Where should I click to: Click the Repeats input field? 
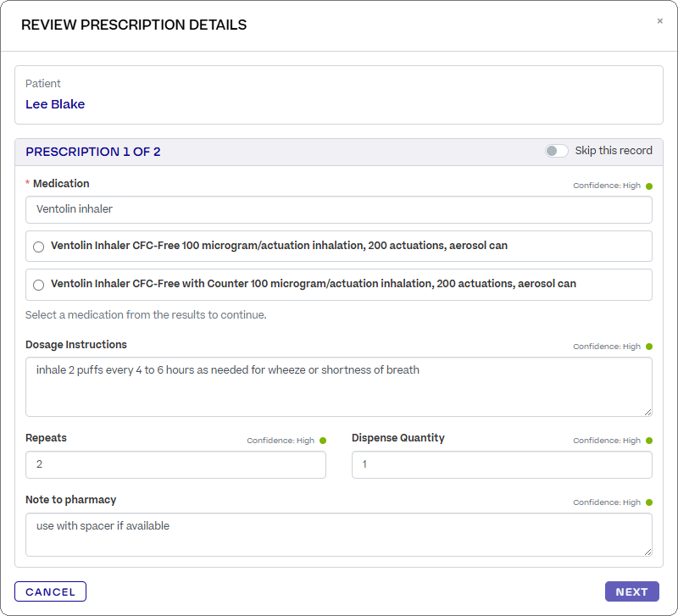(x=175, y=464)
